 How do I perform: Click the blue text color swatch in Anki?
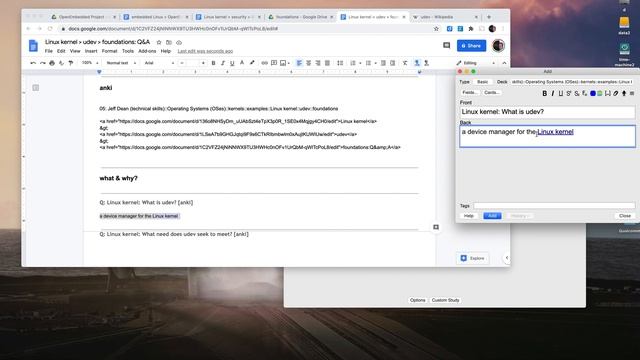click(x=593, y=93)
